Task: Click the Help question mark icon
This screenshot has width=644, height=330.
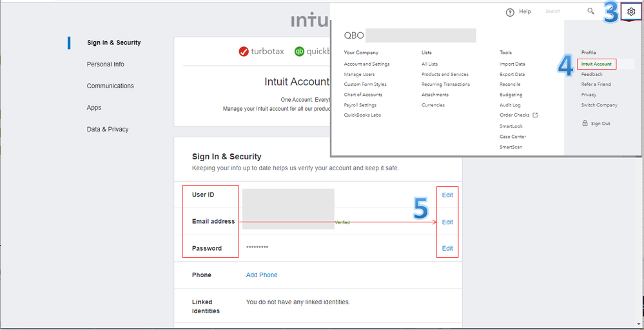Action: (510, 12)
